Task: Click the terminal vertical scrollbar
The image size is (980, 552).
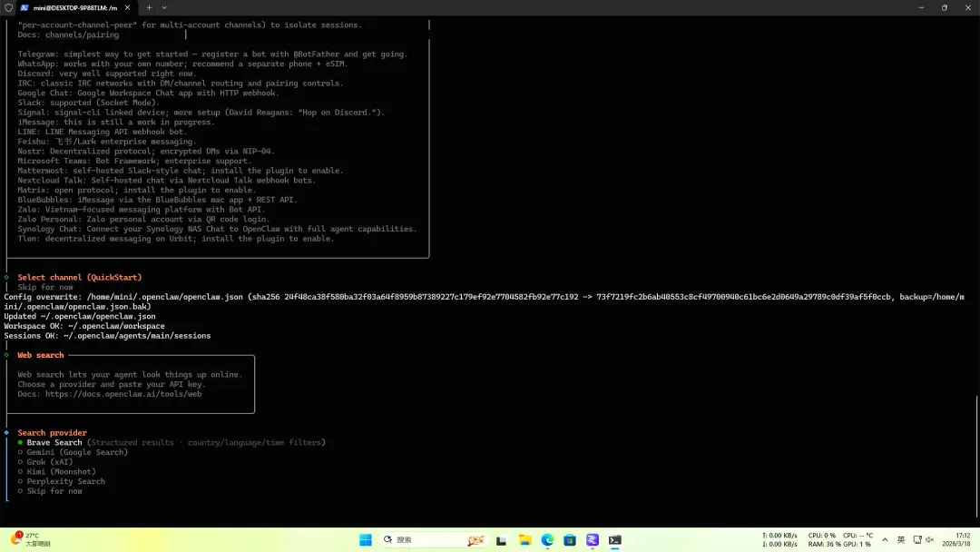Action: point(976,457)
